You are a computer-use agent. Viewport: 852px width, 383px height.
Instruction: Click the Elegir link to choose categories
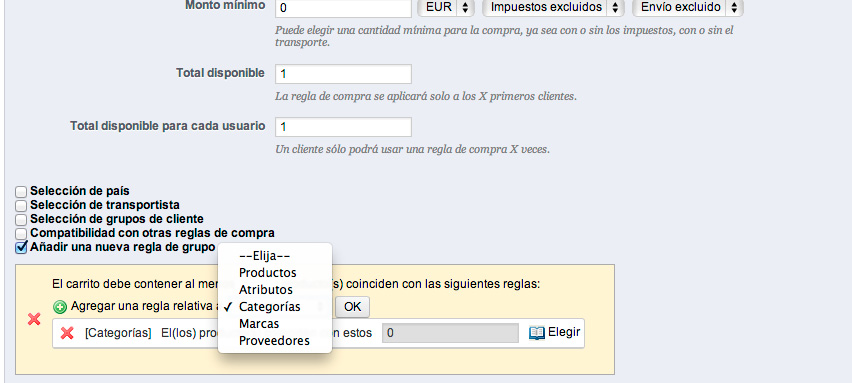click(564, 332)
